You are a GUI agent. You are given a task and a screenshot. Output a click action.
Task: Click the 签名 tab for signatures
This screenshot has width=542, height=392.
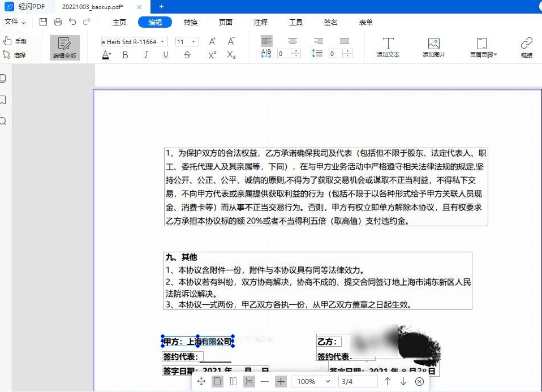tap(331, 22)
